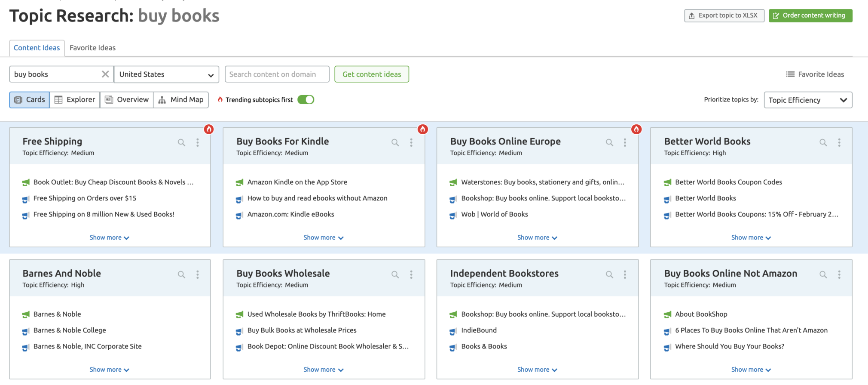This screenshot has height=385, width=868.
Task: Click Export topic to XLSX button
Action: click(724, 15)
